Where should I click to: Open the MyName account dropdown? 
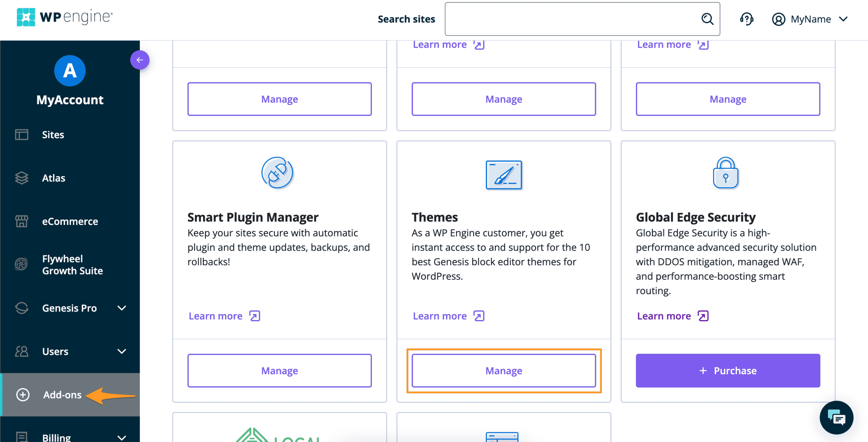click(810, 19)
